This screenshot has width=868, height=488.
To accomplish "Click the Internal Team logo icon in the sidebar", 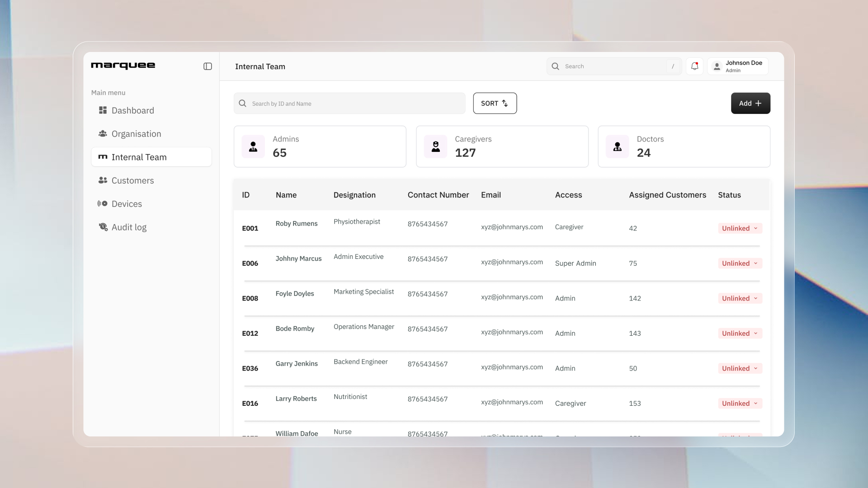I will coord(103,157).
